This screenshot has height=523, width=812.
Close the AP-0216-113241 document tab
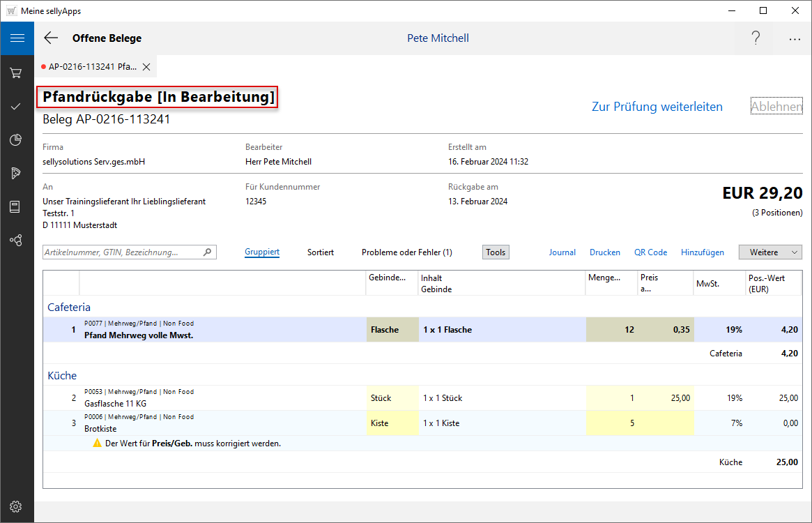[146, 67]
